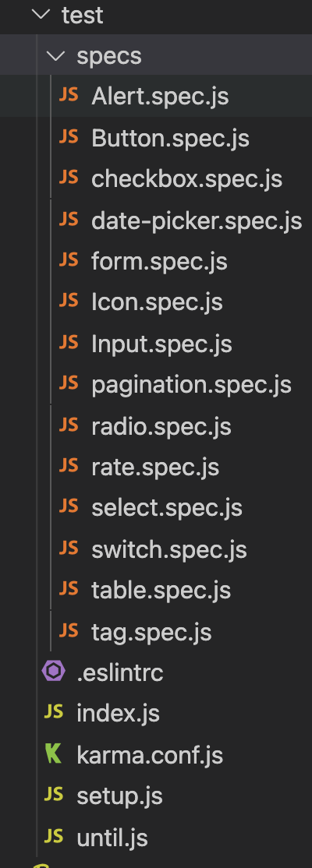Click the yellow JS icon beside until.js

point(54,836)
